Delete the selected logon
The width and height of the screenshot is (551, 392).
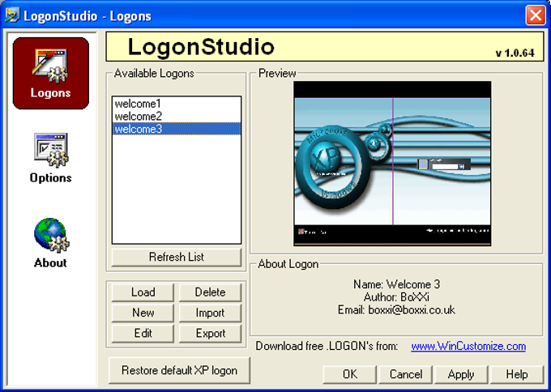click(210, 292)
